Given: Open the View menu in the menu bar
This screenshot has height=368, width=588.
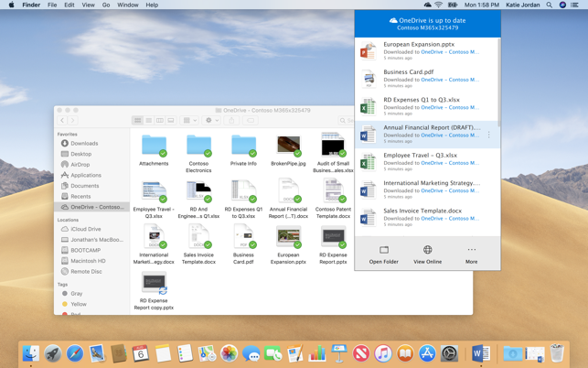Looking at the screenshot, I should click(x=88, y=5).
